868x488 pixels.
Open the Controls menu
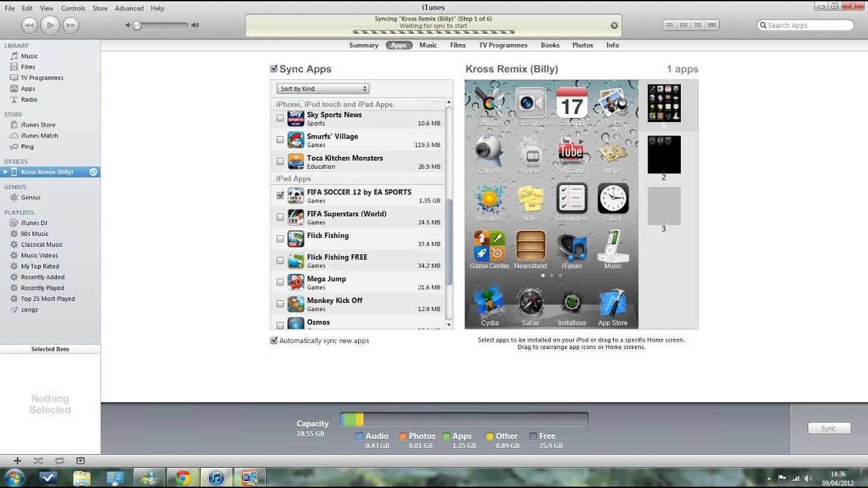point(73,8)
